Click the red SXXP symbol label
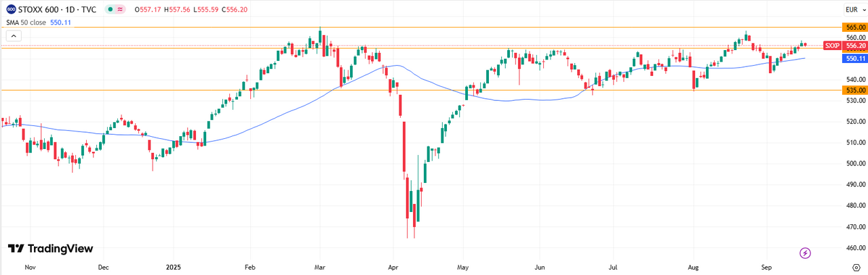This screenshot has width=868, height=275. tap(833, 45)
